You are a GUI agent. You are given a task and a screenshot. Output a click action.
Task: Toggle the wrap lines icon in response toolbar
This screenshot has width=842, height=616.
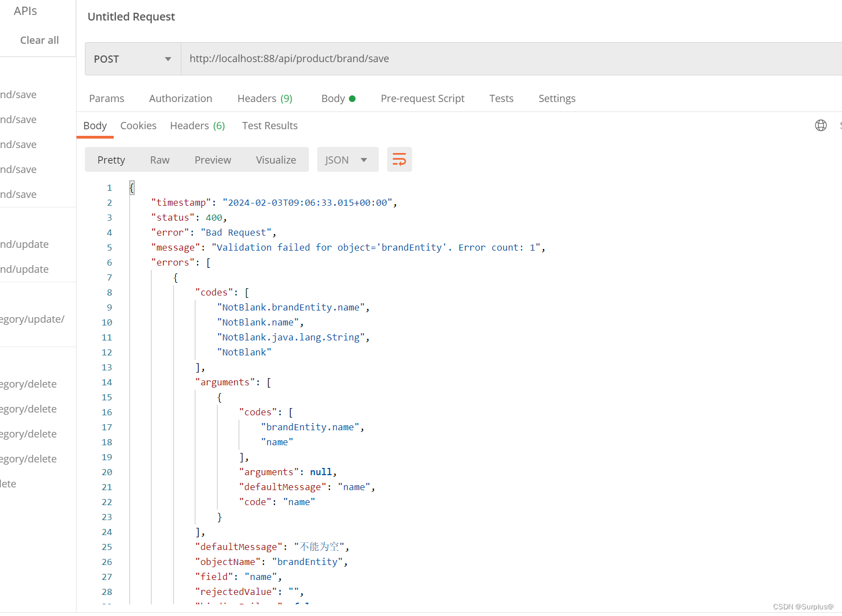pos(399,160)
